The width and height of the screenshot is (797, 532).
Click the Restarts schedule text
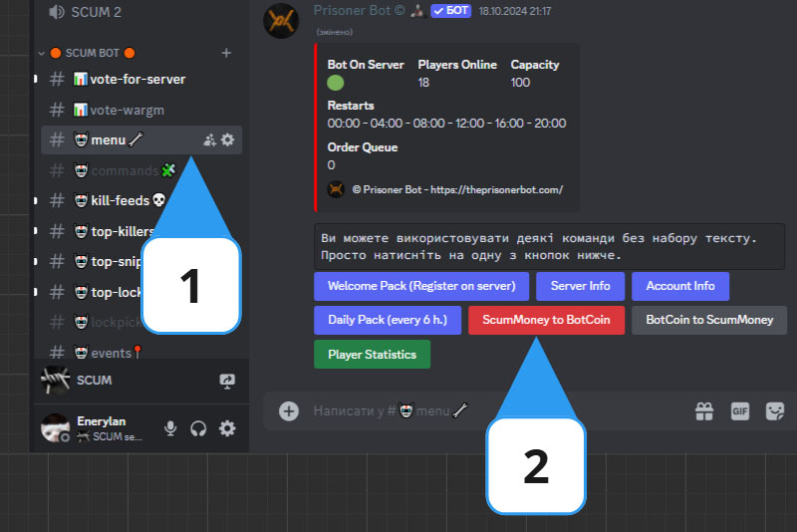coord(446,124)
